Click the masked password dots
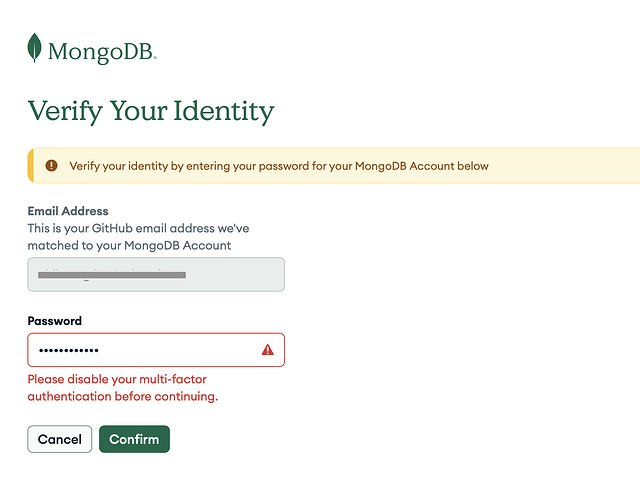 tap(68, 351)
